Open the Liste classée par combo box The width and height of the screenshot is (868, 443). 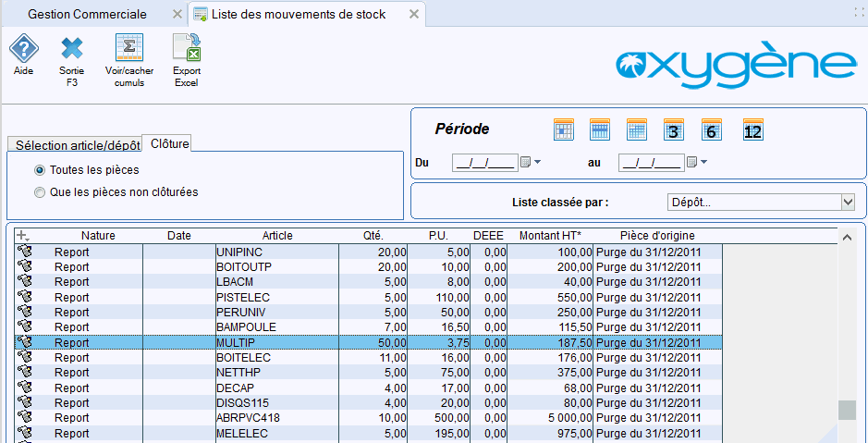tap(761, 203)
